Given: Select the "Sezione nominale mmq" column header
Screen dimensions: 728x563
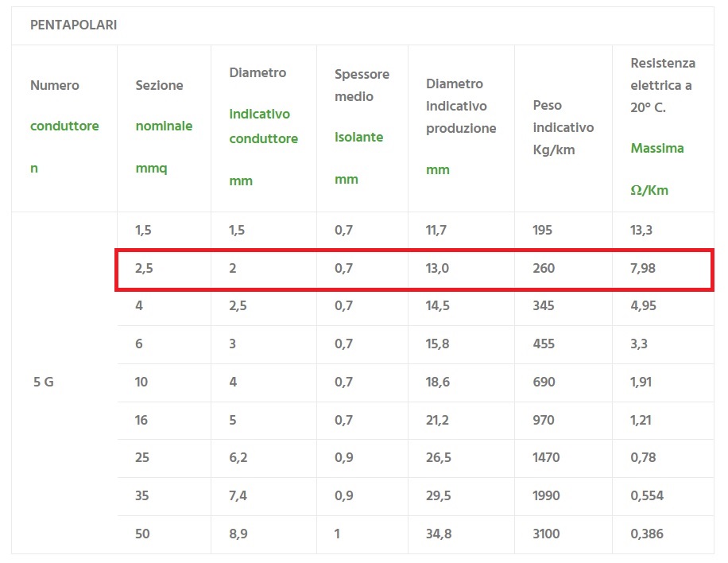Looking at the screenshot, I should click(x=164, y=127).
